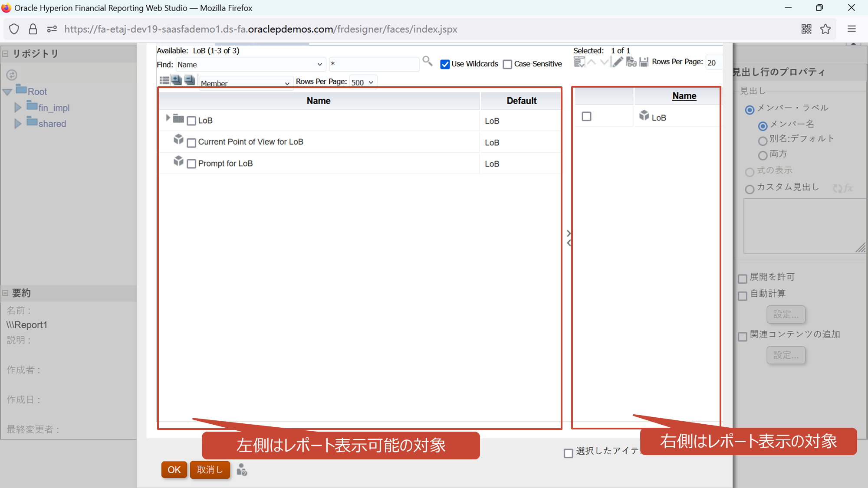Enable the Case-Sensitive checkbox
Viewport: 868px width, 488px height.
[x=507, y=64]
